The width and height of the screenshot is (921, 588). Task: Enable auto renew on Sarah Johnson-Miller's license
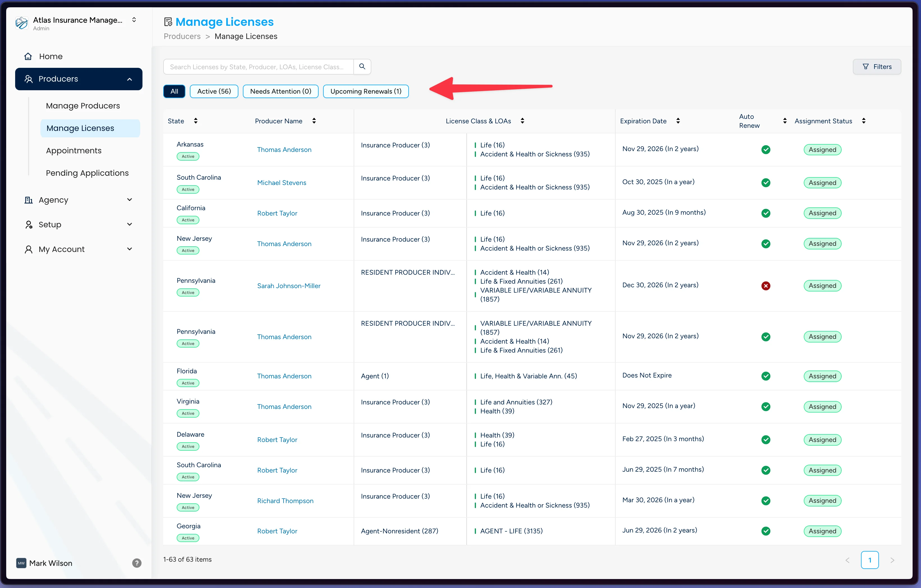766,286
